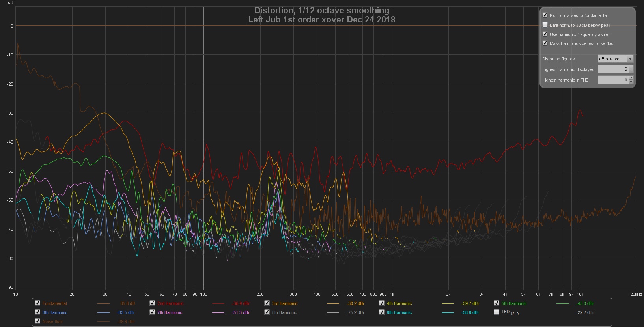The image size is (644, 327).
Task: Click the -50 dB vertical axis label
Action: (10, 171)
